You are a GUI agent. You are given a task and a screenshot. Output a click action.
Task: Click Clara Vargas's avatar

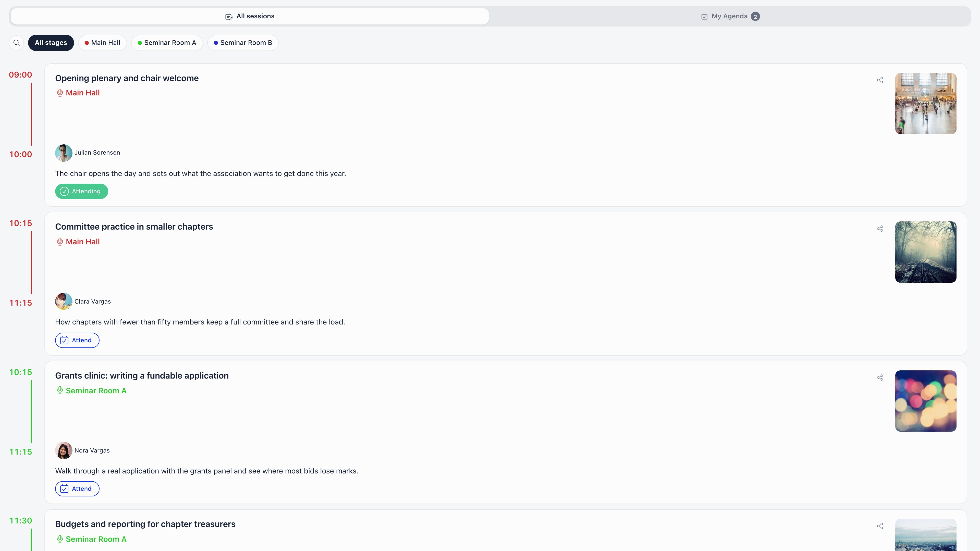click(64, 302)
